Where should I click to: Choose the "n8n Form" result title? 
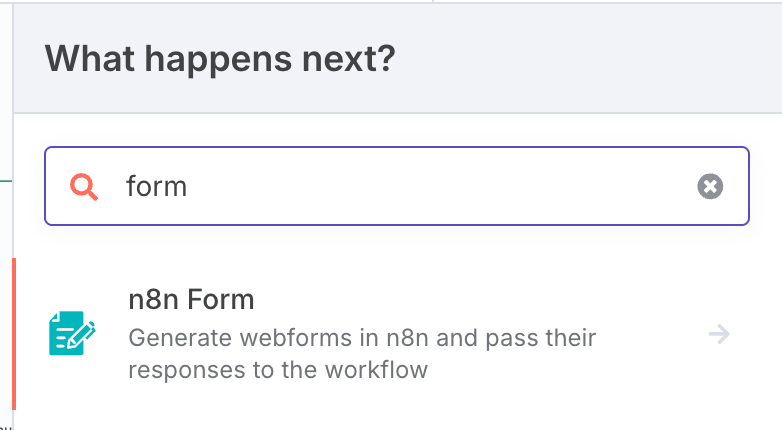tap(191, 300)
